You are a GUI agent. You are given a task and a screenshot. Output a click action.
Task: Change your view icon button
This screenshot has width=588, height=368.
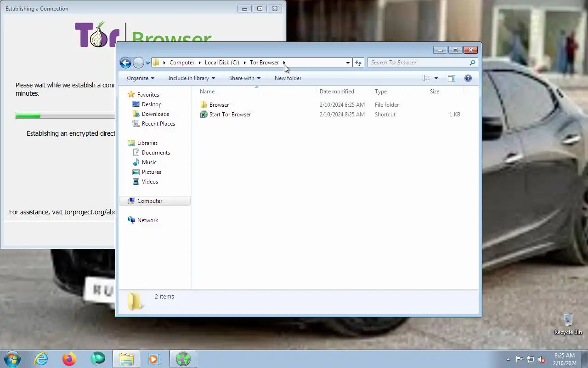click(x=426, y=78)
